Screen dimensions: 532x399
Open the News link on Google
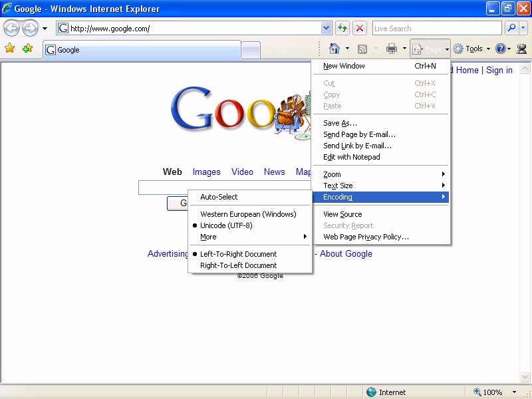[275, 172]
